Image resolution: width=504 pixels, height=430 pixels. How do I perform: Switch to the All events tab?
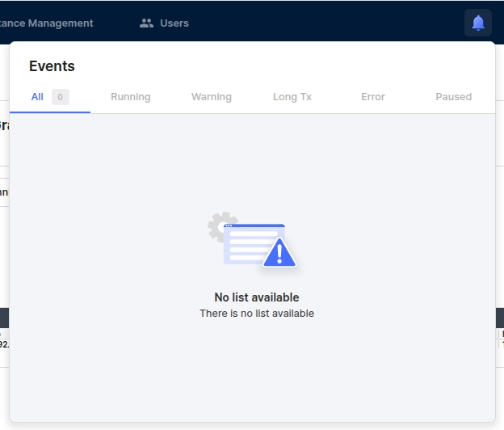[x=37, y=97]
